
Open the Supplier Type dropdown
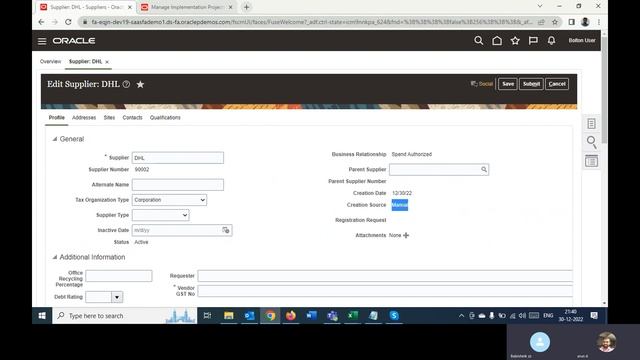160,215
